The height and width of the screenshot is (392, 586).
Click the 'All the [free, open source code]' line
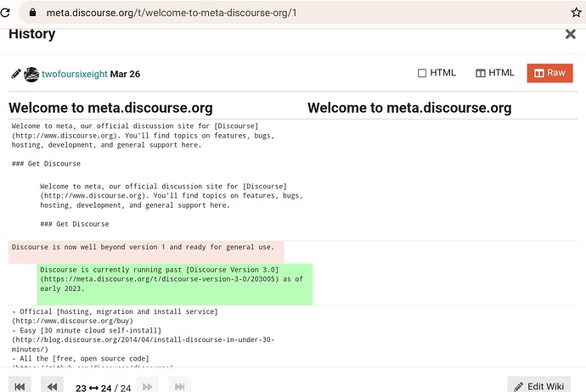[81, 358]
